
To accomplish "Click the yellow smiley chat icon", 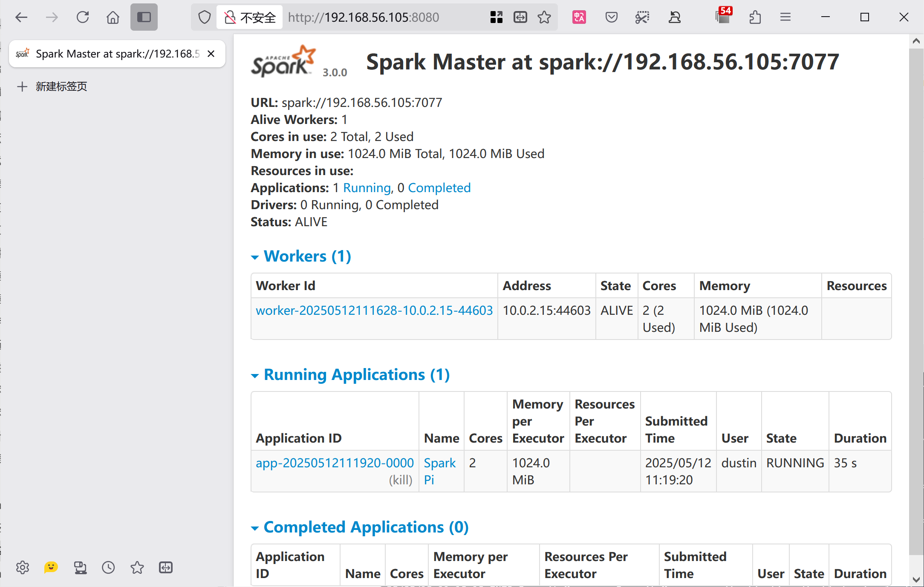I will tap(51, 567).
